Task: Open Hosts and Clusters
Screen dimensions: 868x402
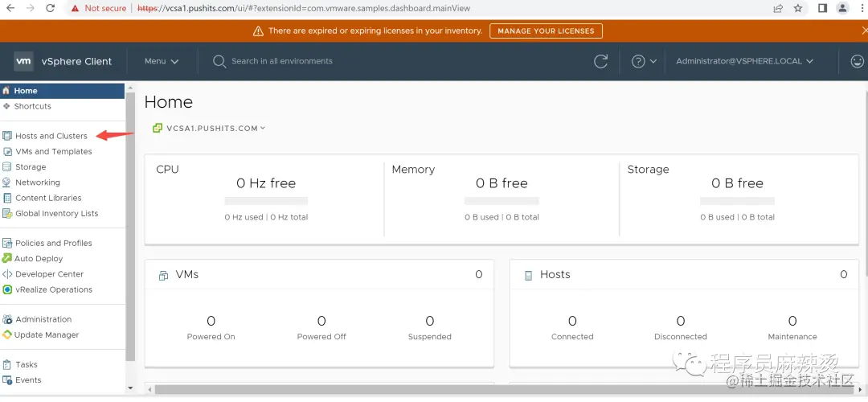Action: pyautogui.click(x=51, y=136)
